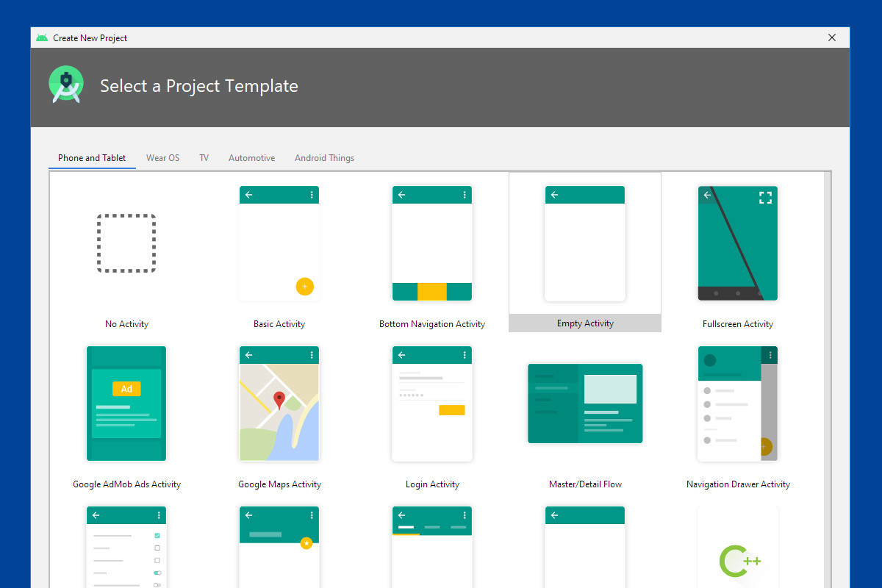Select the Bottom Navigation Activity thumbnail

[x=432, y=243]
